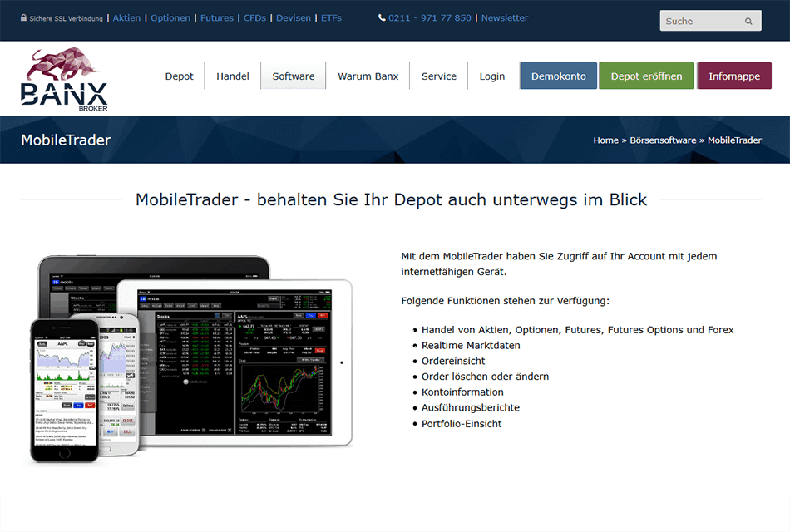Open the Handel menu
The height and width of the screenshot is (532, 790).
click(x=232, y=76)
